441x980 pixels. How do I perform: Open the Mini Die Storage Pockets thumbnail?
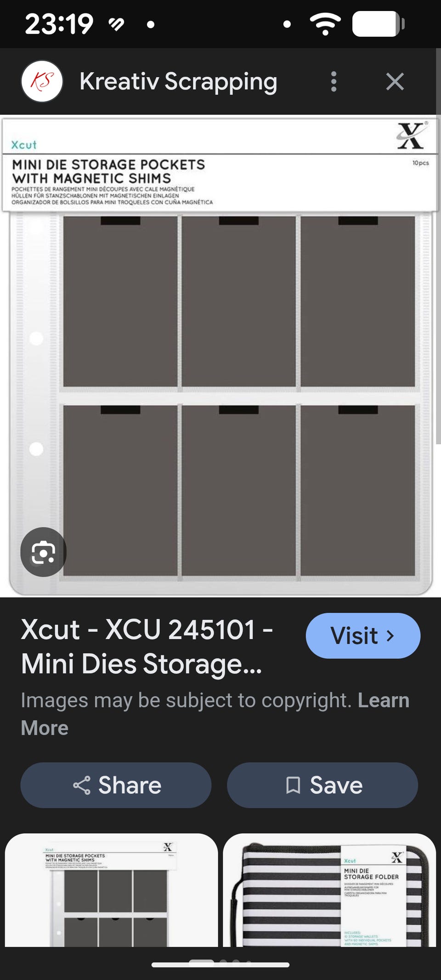pos(111,890)
